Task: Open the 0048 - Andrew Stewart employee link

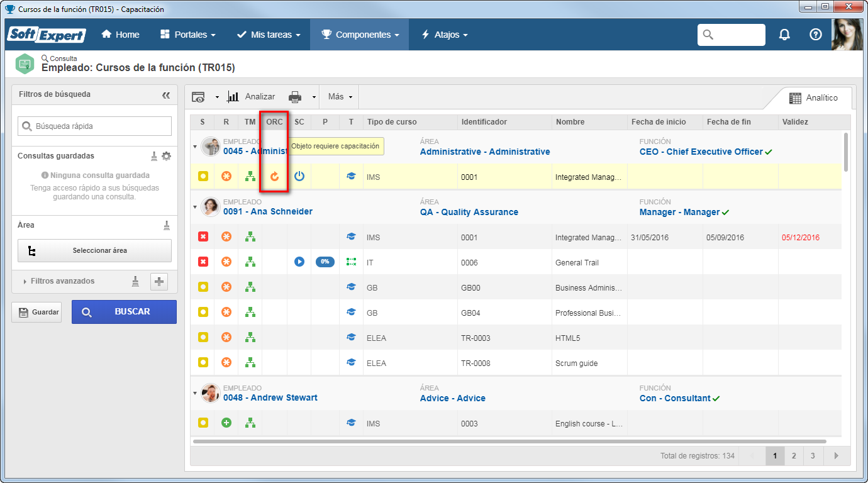Action: pos(270,397)
